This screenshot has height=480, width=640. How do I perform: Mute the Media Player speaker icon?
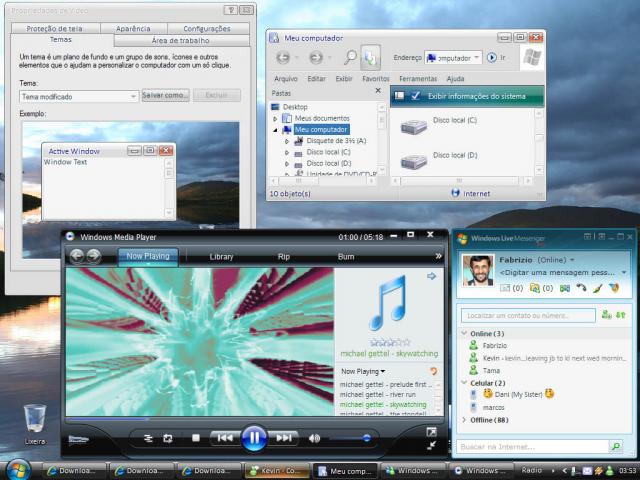(314, 438)
